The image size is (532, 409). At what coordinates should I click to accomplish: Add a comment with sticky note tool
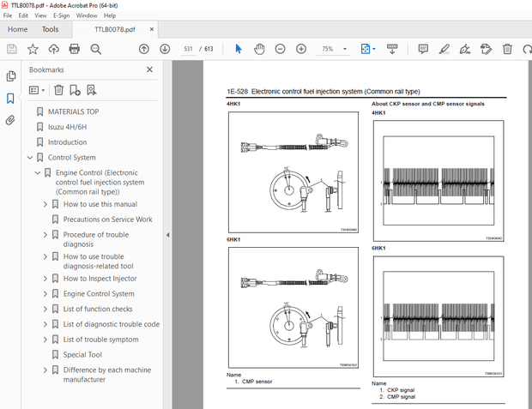click(423, 49)
